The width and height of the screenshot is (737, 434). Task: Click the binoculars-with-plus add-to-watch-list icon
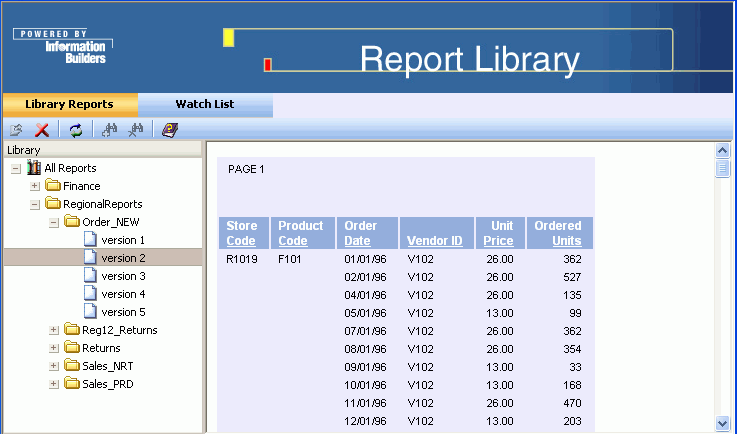110,130
